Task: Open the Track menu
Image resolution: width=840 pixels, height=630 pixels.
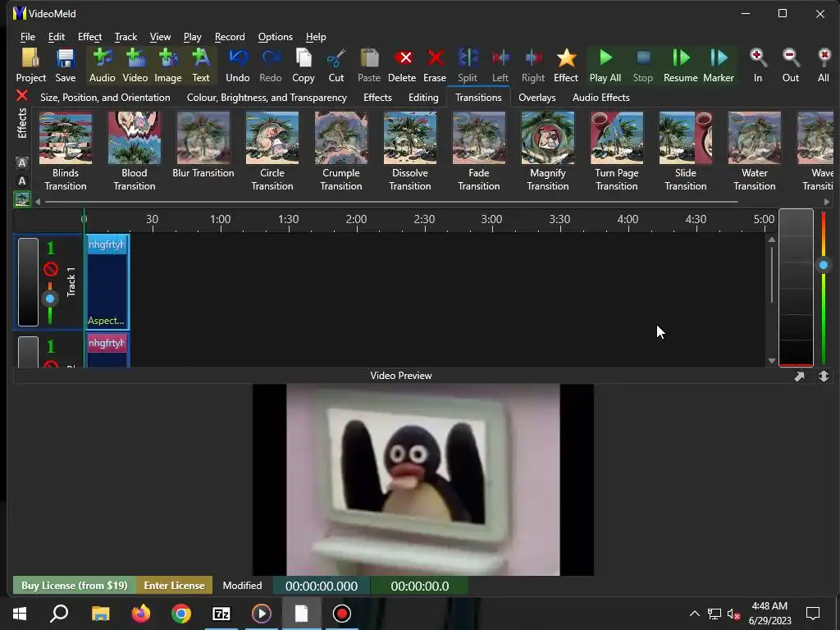Action: pos(126,37)
